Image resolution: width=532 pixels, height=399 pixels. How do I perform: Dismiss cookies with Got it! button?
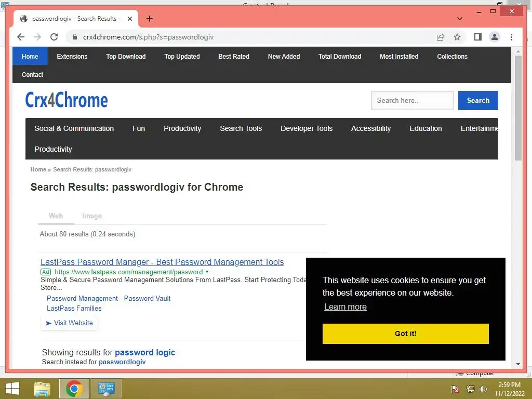pyautogui.click(x=405, y=334)
